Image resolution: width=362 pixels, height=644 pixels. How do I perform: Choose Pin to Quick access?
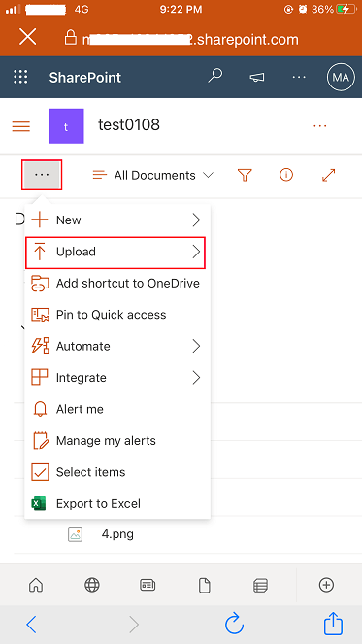tap(117, 315)
